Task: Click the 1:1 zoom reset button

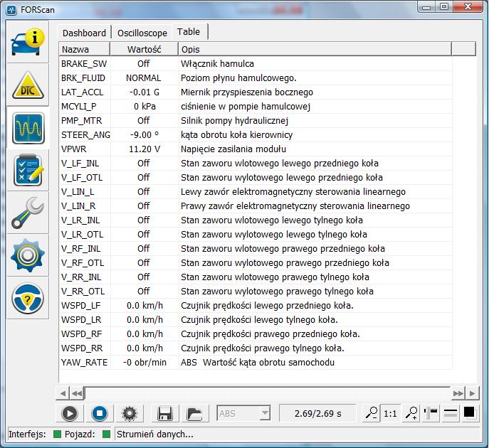Action: click(x=391, y=413)
